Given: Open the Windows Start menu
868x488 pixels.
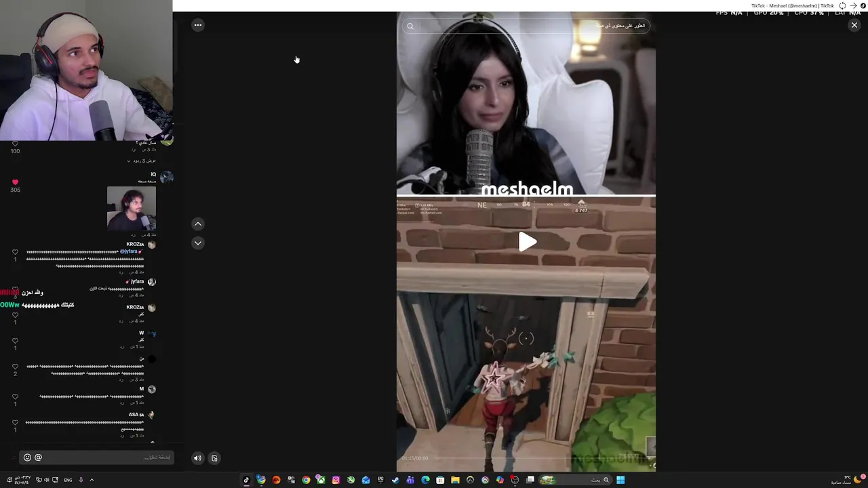Looking at the screenshot, I should pos(620,480).
